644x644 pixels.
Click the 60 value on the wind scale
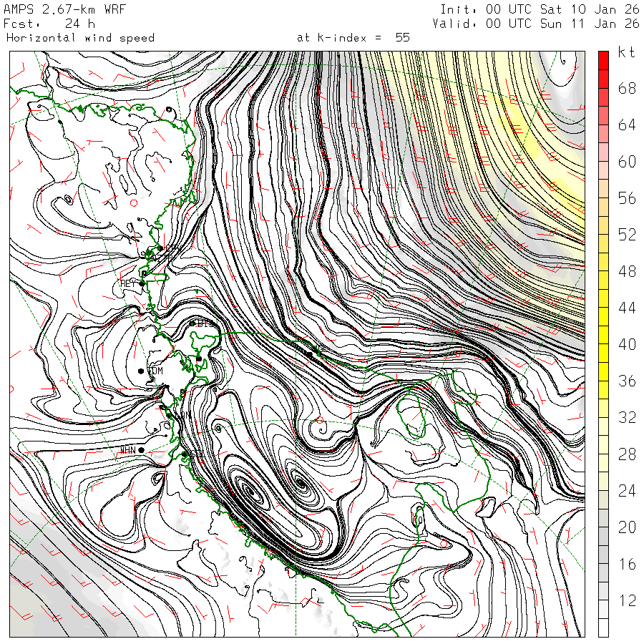[x=627, y=162]
